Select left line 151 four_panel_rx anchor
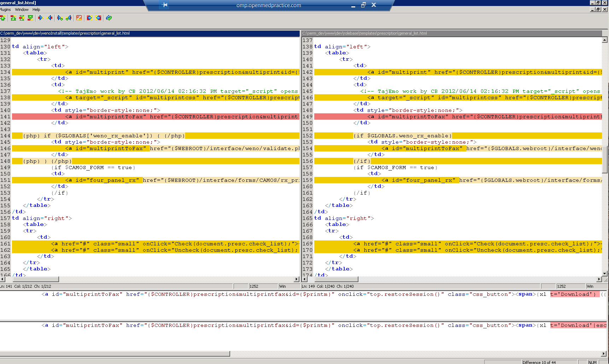609x364 pixels. [156, 180]
